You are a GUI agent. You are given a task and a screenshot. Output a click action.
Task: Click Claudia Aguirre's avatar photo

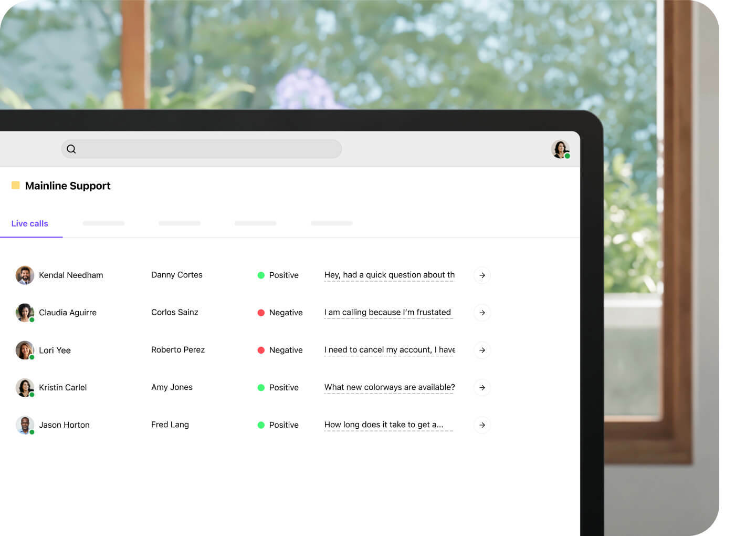(25, 313)
